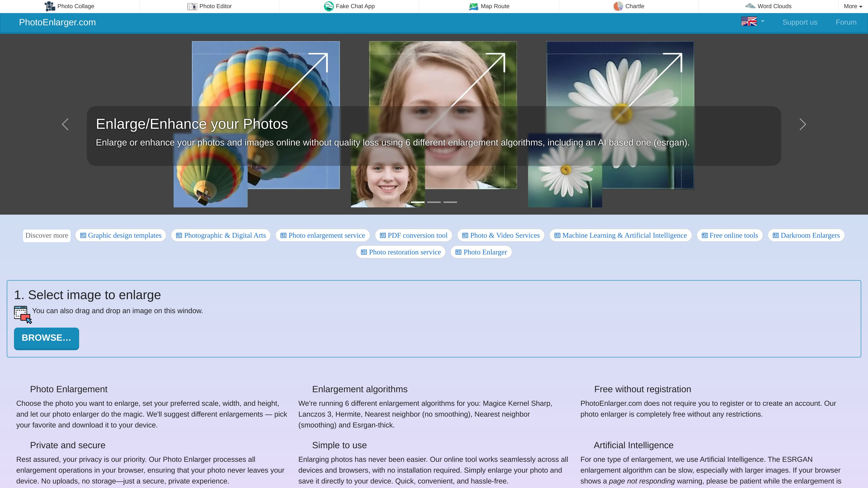The width and height of the screenshot is (868, 488).
Task: Click the Free without registration heading
Action: 643,389
